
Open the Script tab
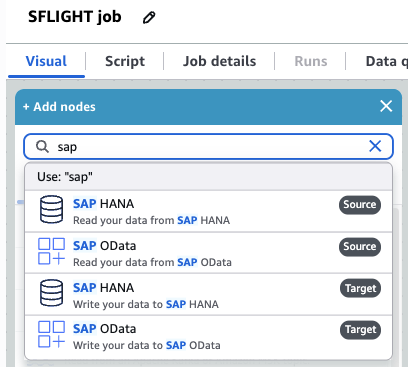(125, 61)
